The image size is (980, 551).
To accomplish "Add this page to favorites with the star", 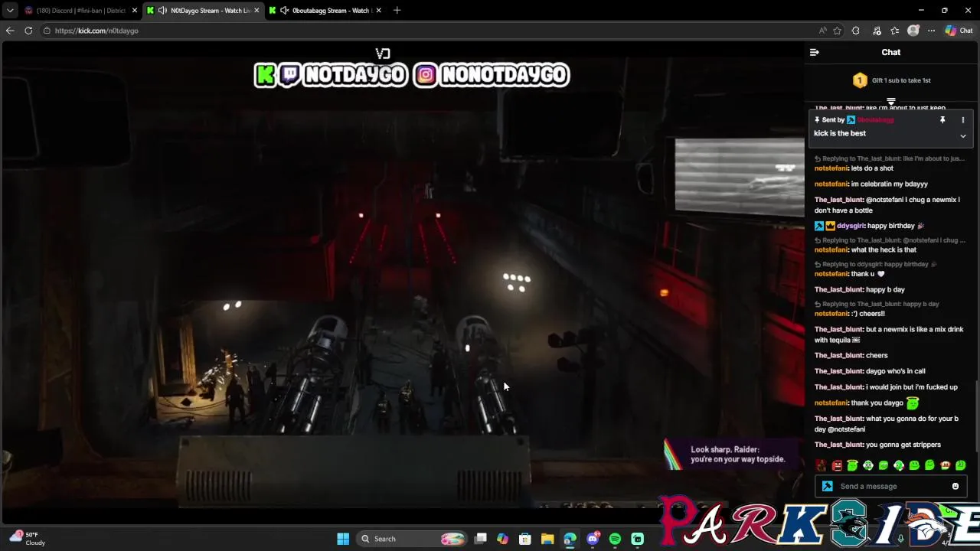I will click(x=837, y=31).
